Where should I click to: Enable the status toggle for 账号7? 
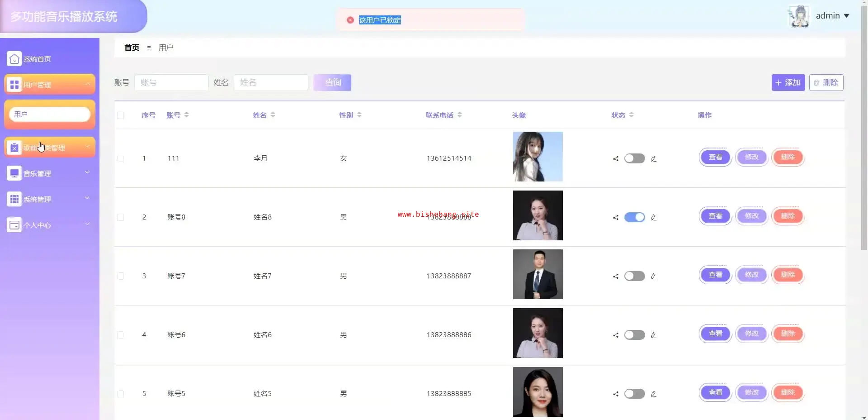[x=634, y=276]
